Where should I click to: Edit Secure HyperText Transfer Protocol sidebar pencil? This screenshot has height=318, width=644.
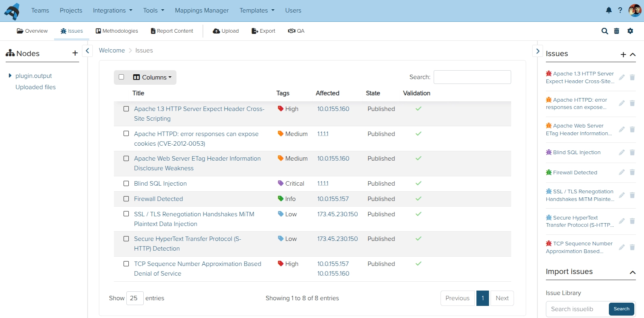click(x=622, y=221)
